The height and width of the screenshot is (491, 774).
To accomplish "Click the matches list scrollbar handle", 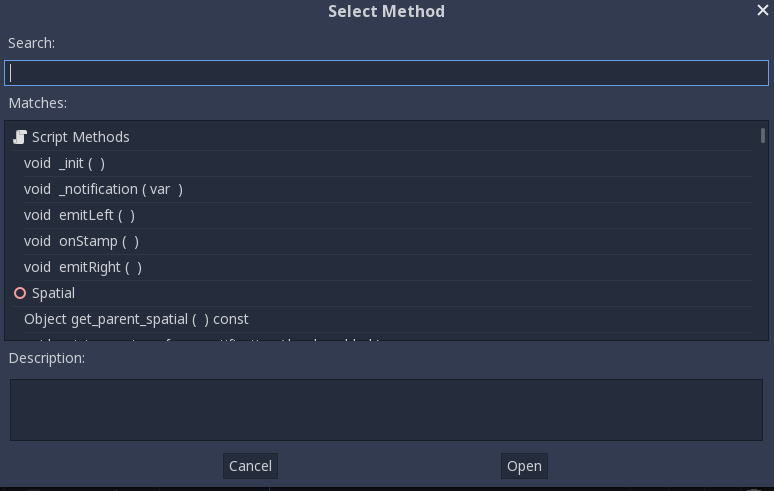I will click(763, 135).
